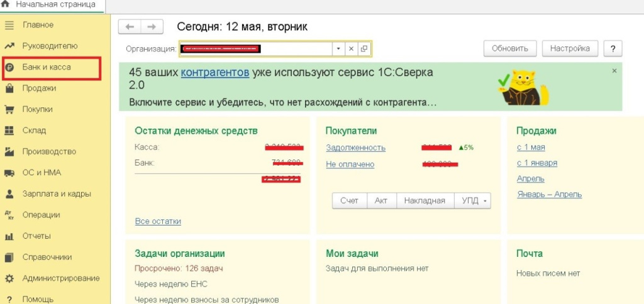
Task: Click the Накладная button
Action: click(425, 201)
